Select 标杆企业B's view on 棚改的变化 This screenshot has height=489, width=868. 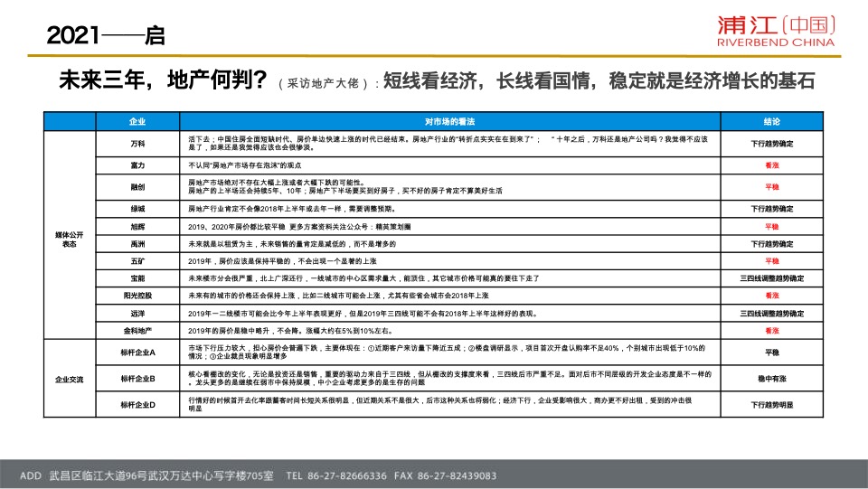click(x=449, y=379)
